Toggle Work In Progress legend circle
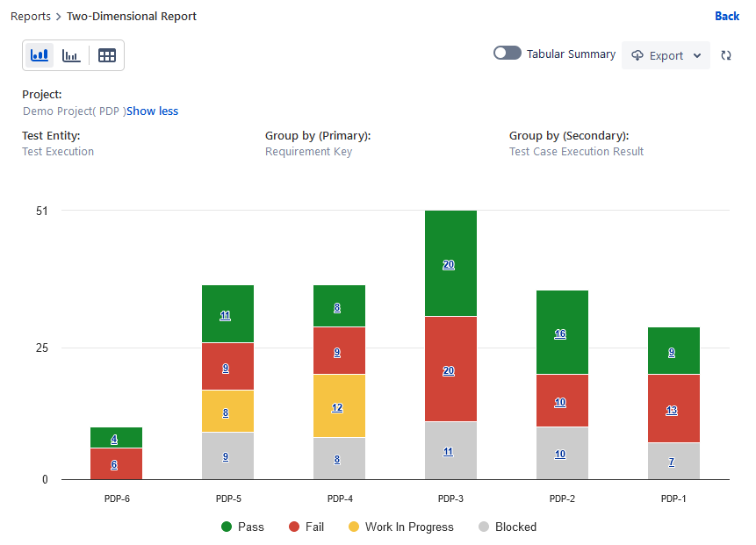The width and height of the screenshot is (756, 545). [354, 527]
